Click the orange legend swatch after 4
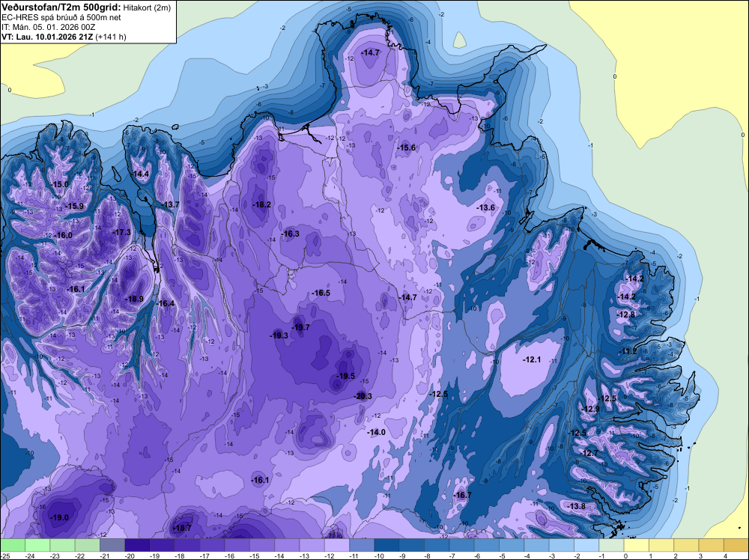749x560 pixels. (x=736, y=545)
